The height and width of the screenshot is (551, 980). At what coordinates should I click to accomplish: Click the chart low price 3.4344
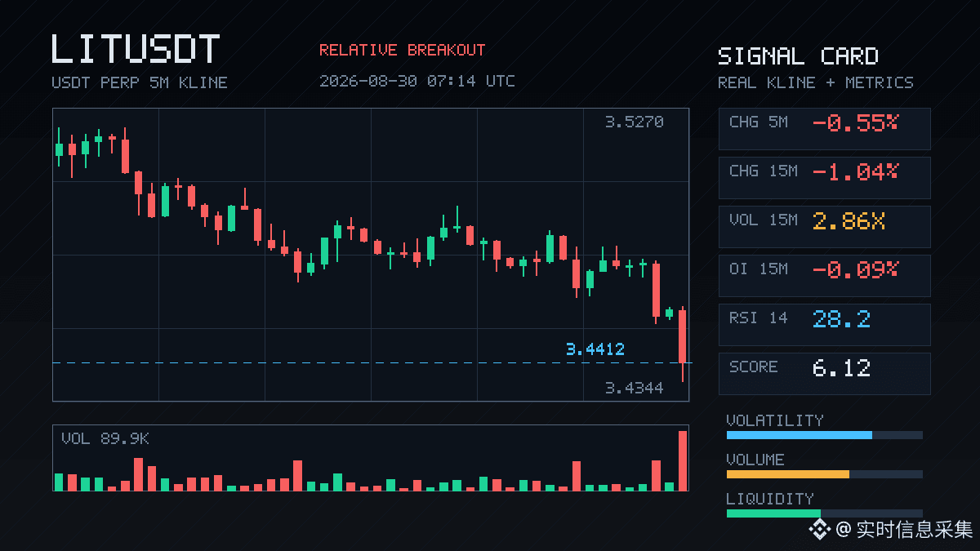click(634, 389)
